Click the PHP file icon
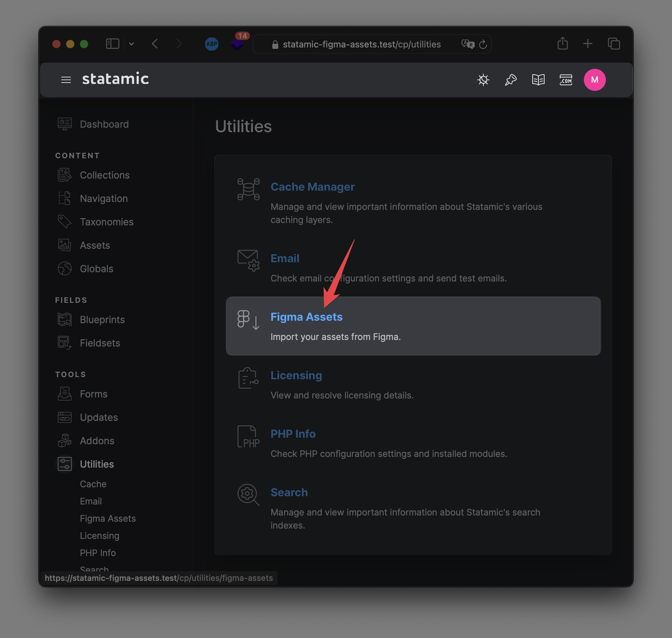 (x=248, y=437)
